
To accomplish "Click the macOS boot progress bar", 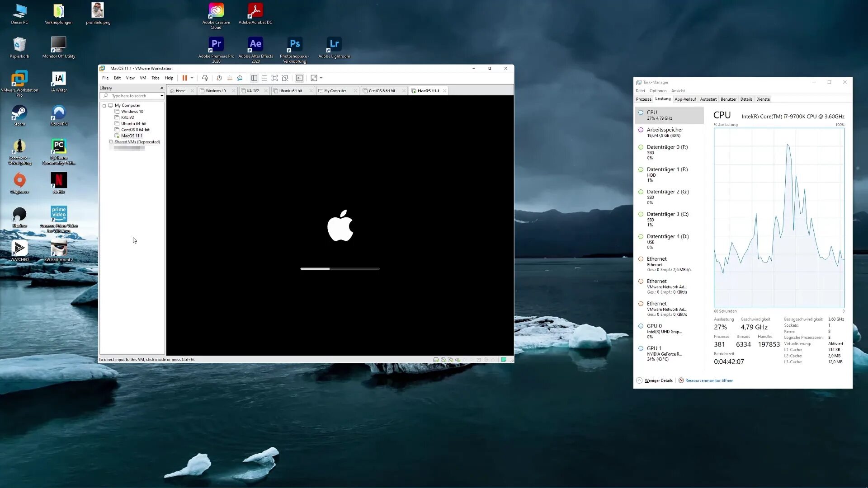I will point(340,269).
